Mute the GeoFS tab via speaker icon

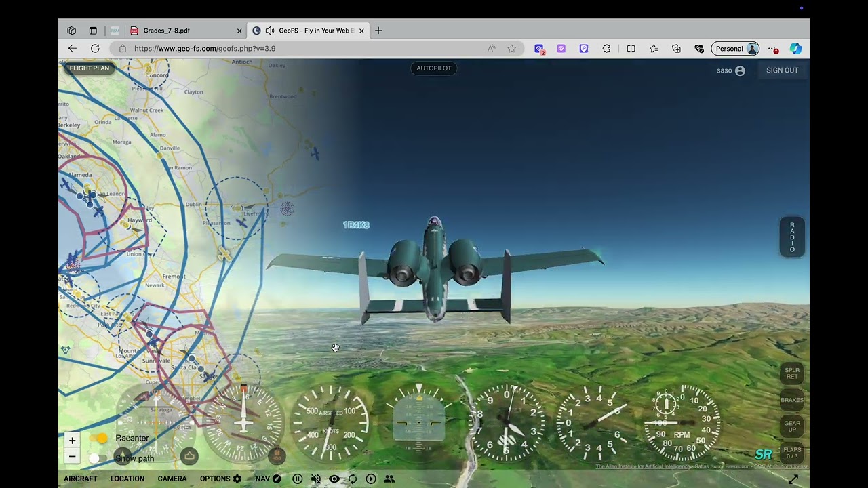point(270,30)
